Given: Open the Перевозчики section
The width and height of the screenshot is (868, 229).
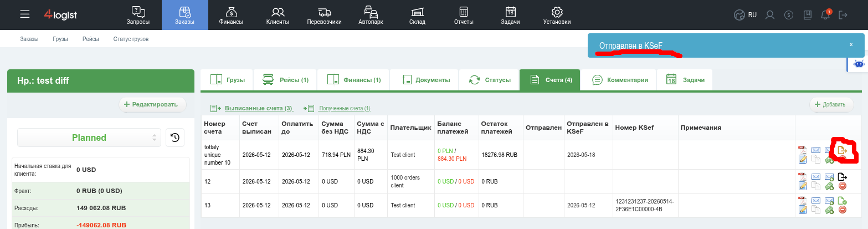Looking at the screenshot, I should [x=324, y=15].
